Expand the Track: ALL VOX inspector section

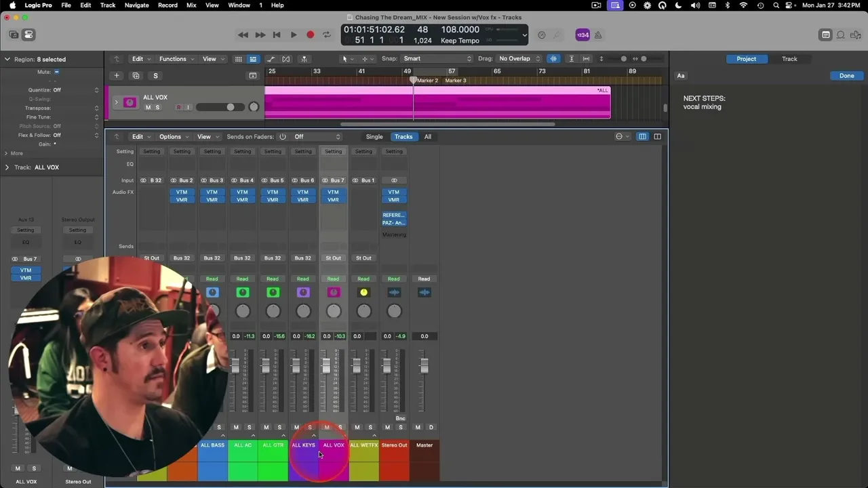pos(7,167)
